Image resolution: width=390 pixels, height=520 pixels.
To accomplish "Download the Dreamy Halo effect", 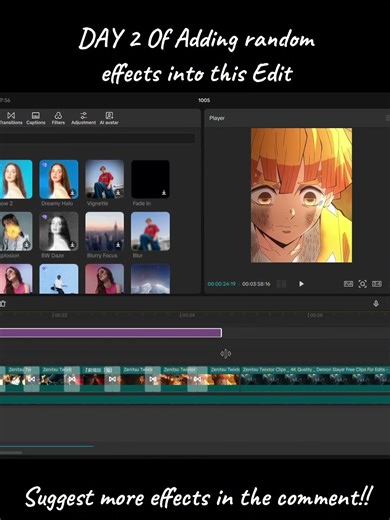I will pyautogui.click(x=72, y=193).
